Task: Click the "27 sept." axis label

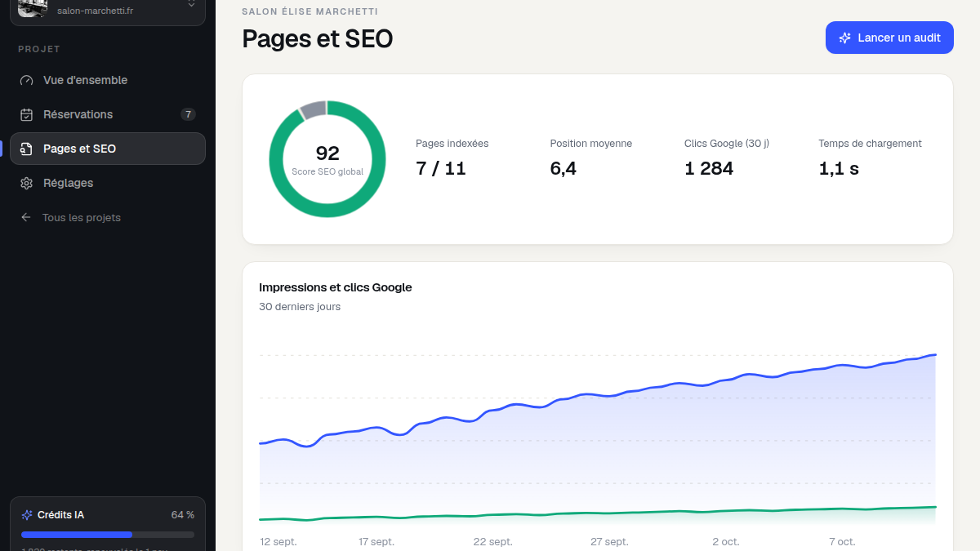Action: click(x=610, y=542)
